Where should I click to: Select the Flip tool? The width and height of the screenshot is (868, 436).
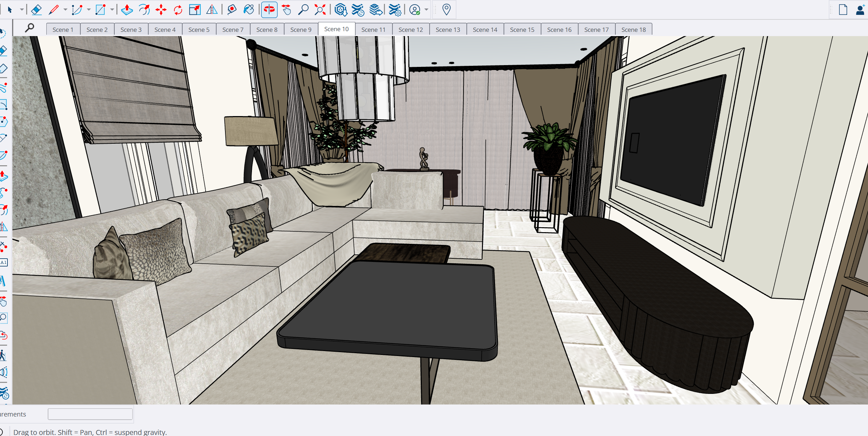(212, 10)
